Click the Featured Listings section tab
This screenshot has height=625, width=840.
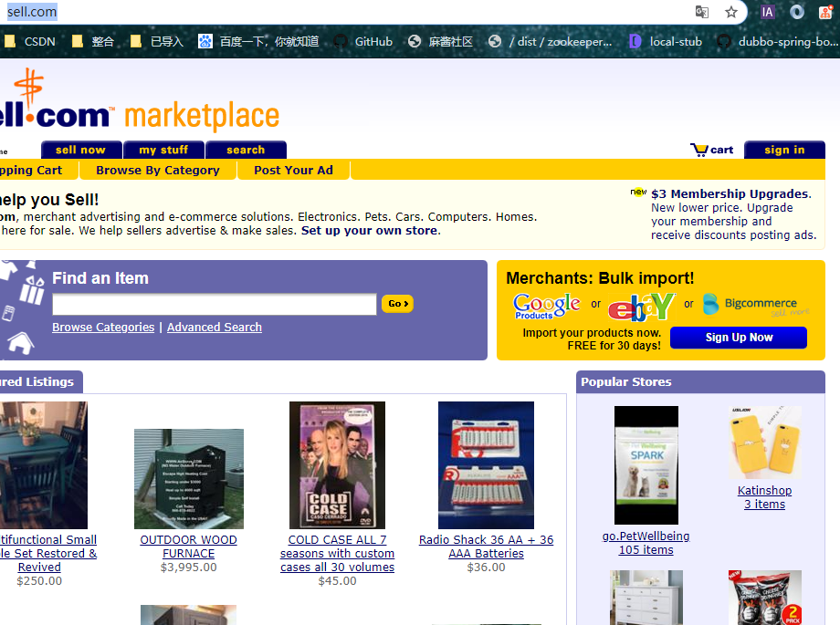click(41, 382)
